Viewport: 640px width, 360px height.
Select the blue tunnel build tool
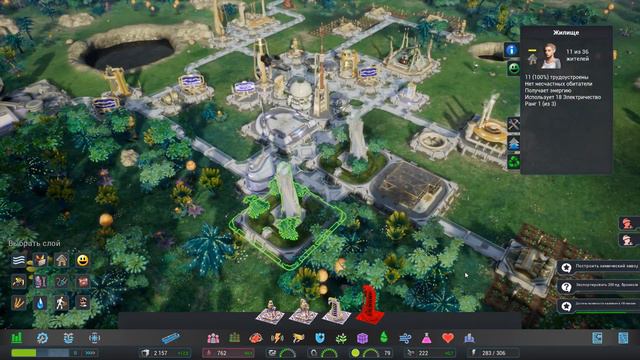[171, 338]
